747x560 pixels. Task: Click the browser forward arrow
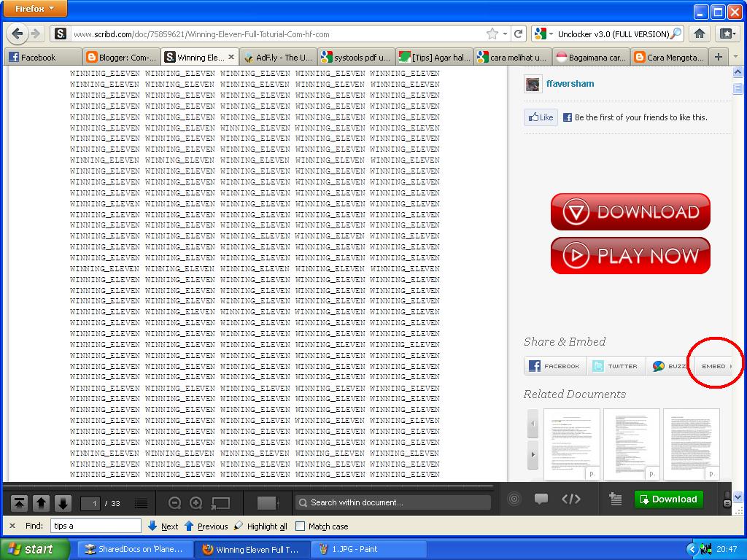[x=35, y=34]
